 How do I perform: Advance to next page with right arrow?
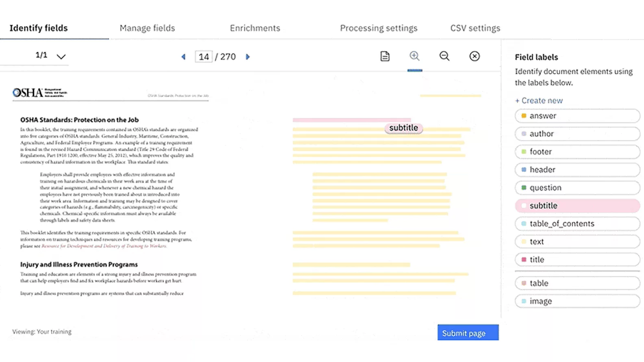click(248, 57)
